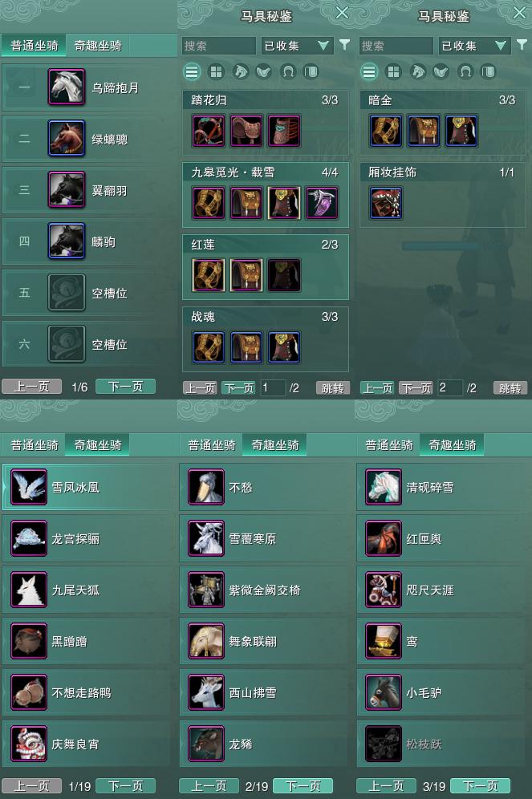Open 已收集 dropdown above the 暗金 list
The height and width of the screenshot is (799, 532).
click(x=474, y=46)
